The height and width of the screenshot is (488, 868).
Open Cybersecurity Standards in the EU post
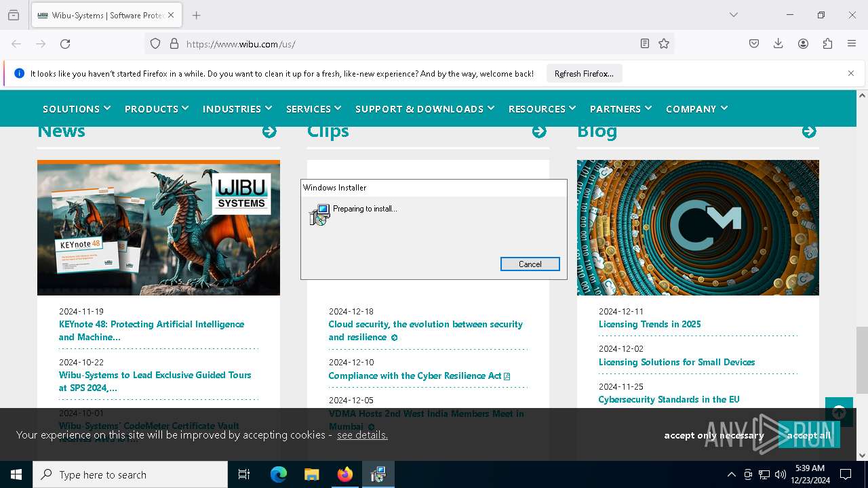pos(669,399)
